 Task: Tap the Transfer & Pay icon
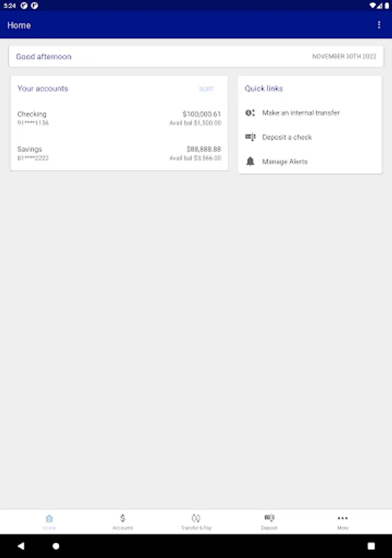click(196, 518)
